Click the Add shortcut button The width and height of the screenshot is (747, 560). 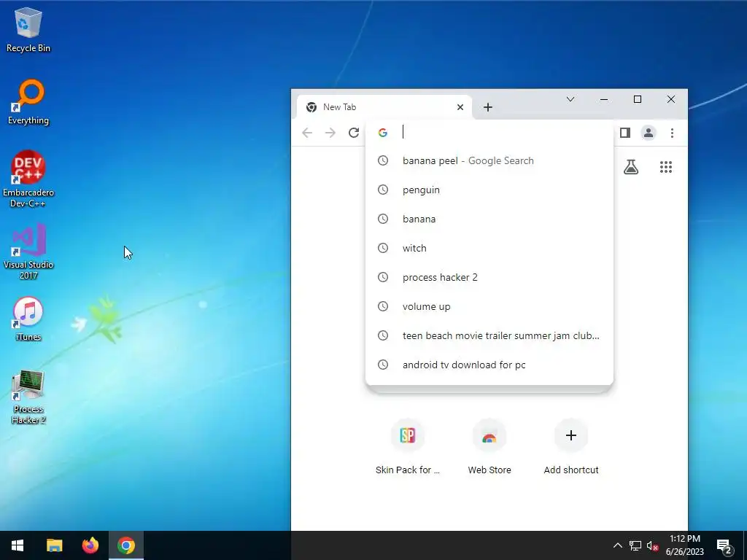coord(570,446)
